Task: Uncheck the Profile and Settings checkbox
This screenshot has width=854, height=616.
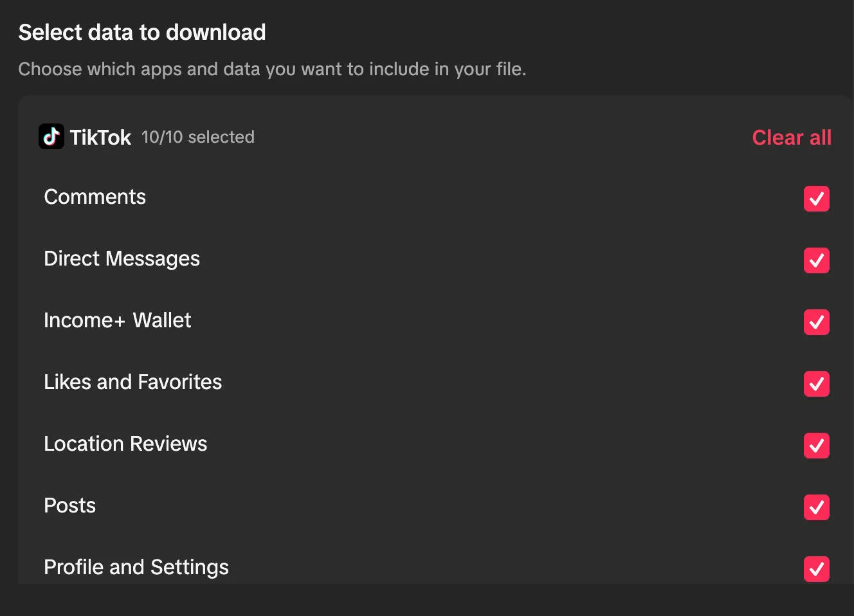Action: click(x=816, y=569)
